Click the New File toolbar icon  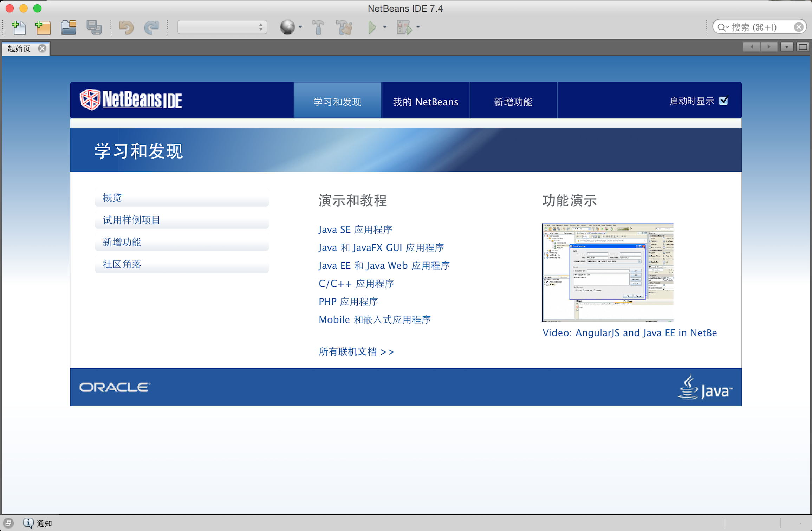pyautogui.click(x=19, y=27)
